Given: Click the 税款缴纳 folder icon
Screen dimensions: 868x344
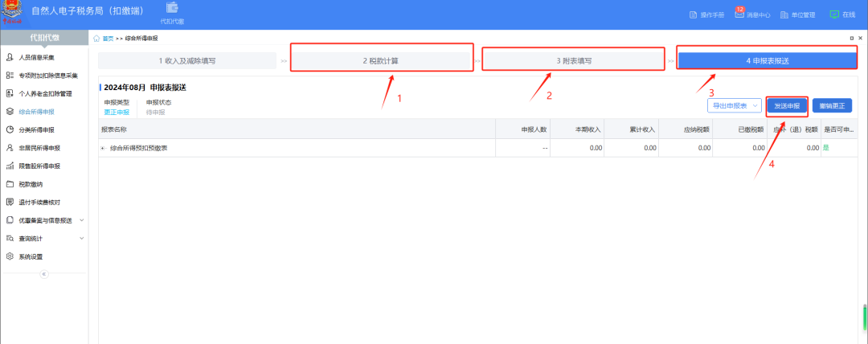Looking at the screenshot, I should pyautogui.click(x=10, y=184).
